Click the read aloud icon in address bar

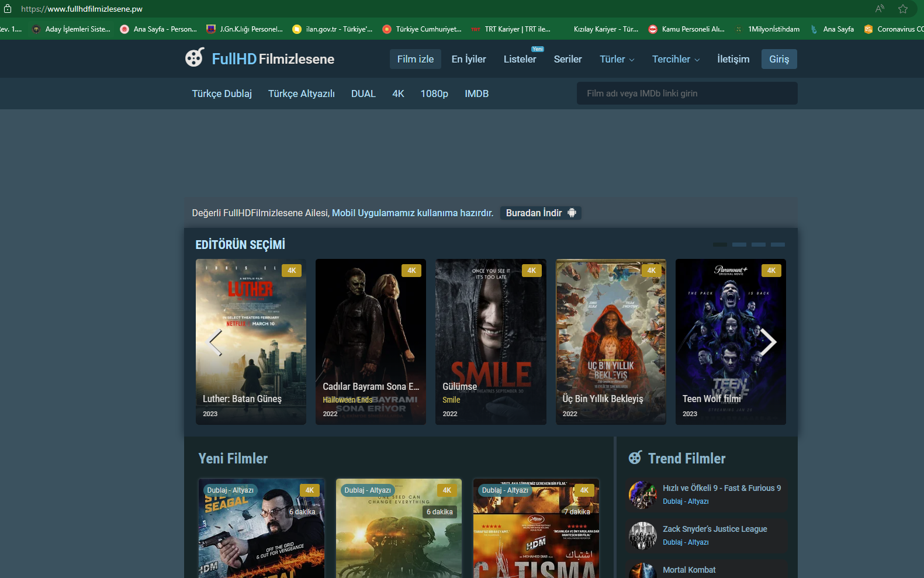click(x=880, y=9)
